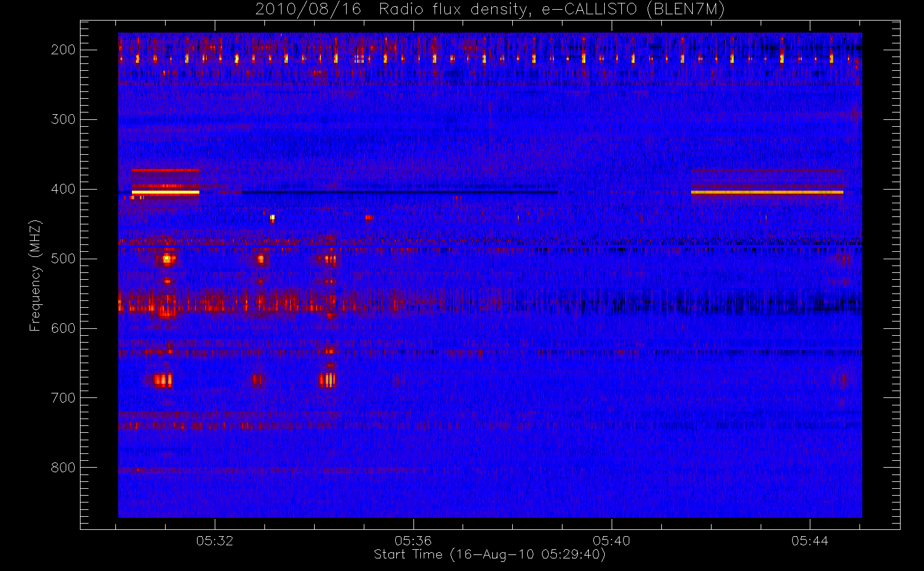Click the 500 frequency tick label
This screenshot has height=571, width=924.
point(63,259)
